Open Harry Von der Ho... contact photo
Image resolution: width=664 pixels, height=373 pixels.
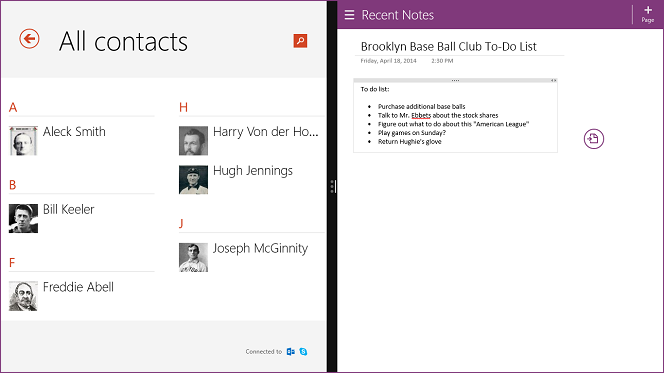coord(193,141)
